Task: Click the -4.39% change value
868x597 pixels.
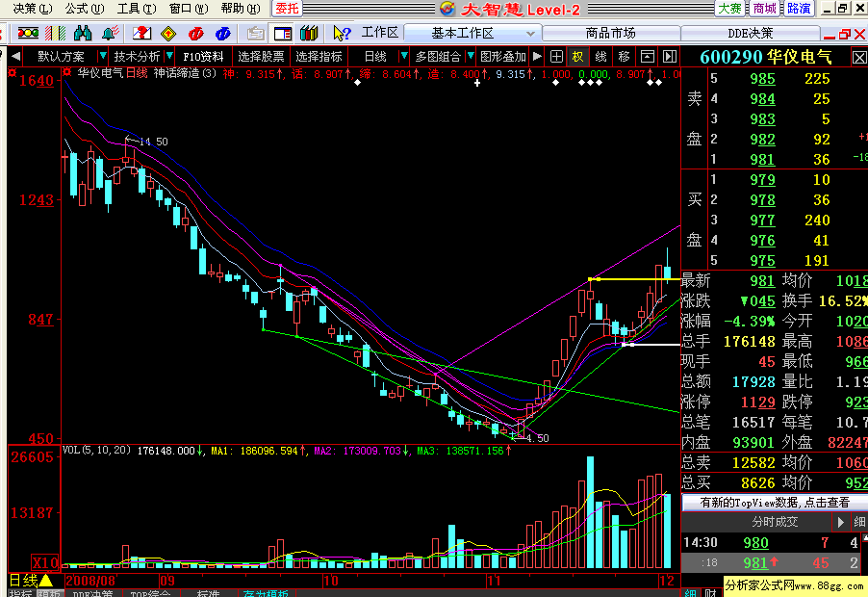Action: click(x=749, y=322)
